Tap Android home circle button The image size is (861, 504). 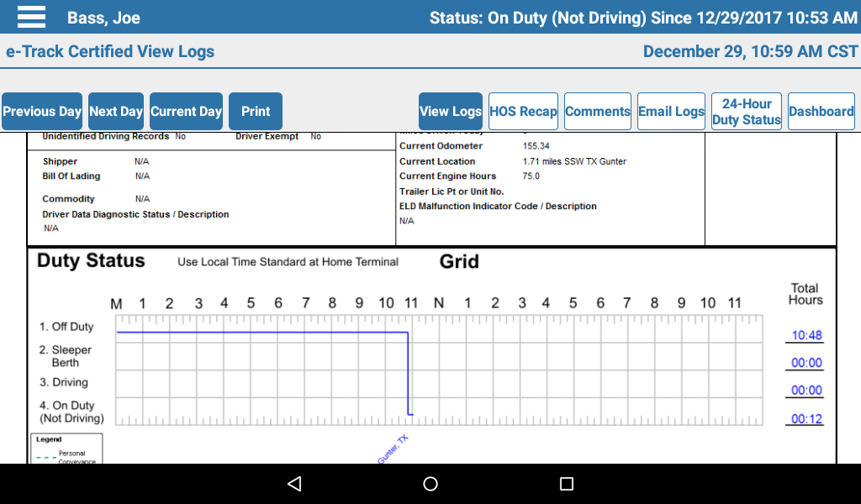coord(430,484)
